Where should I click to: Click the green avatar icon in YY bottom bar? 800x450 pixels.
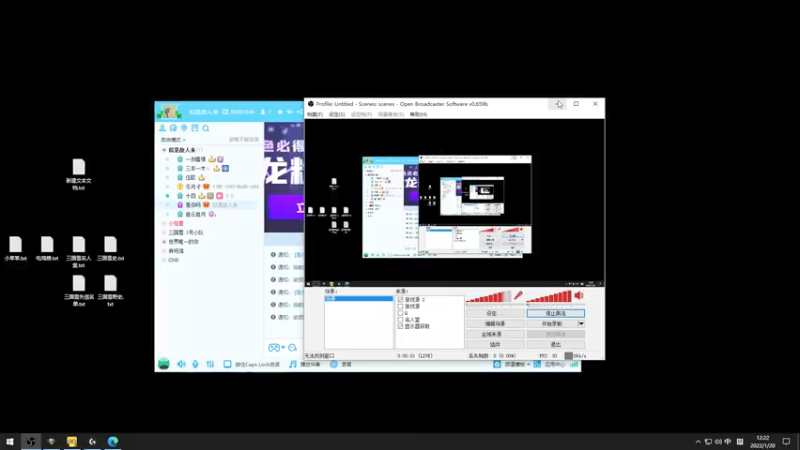(x=164, y=364)
